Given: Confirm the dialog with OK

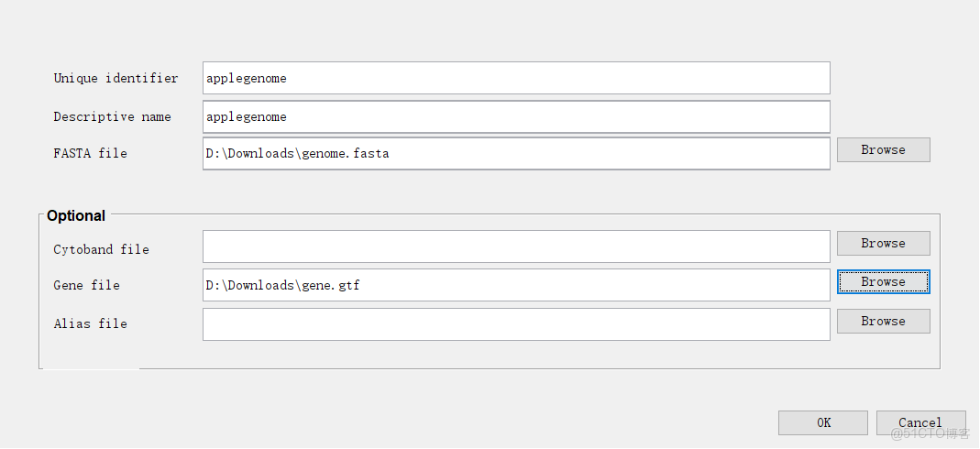Looking at the screenshot, I should (822, 422).
